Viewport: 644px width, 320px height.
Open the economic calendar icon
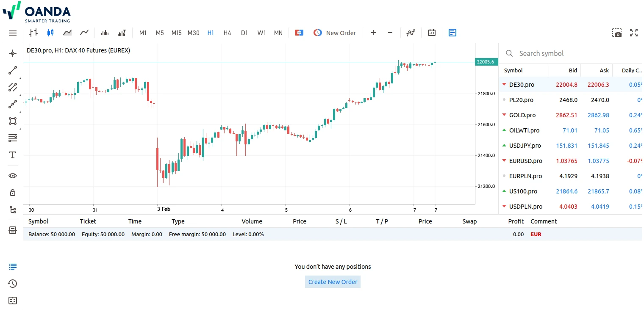(432, 33)
